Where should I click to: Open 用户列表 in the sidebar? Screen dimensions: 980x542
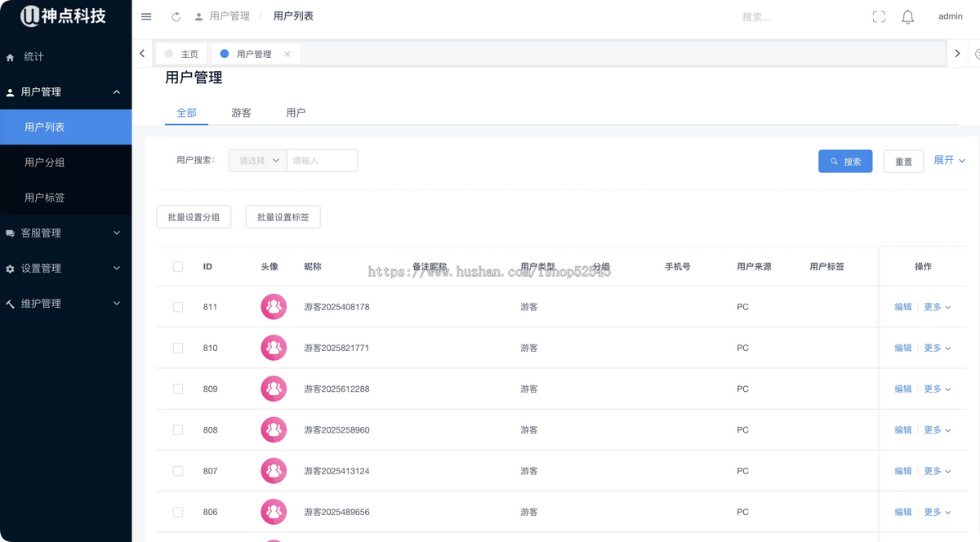[x=65, y=127]
